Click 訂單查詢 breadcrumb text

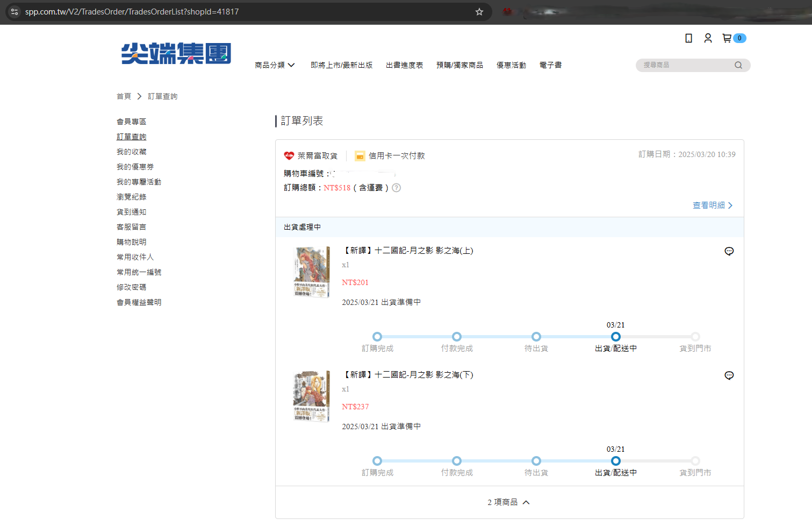[163, 96]
